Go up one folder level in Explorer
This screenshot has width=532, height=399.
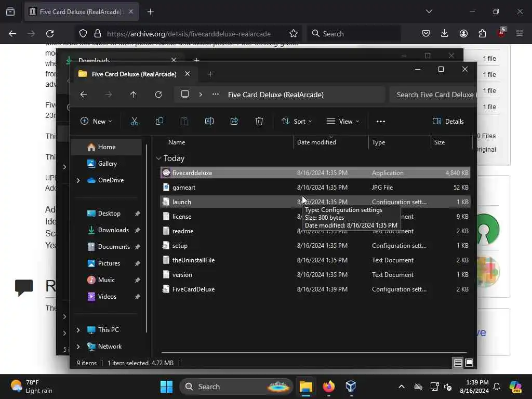click(x=134, y=95)
